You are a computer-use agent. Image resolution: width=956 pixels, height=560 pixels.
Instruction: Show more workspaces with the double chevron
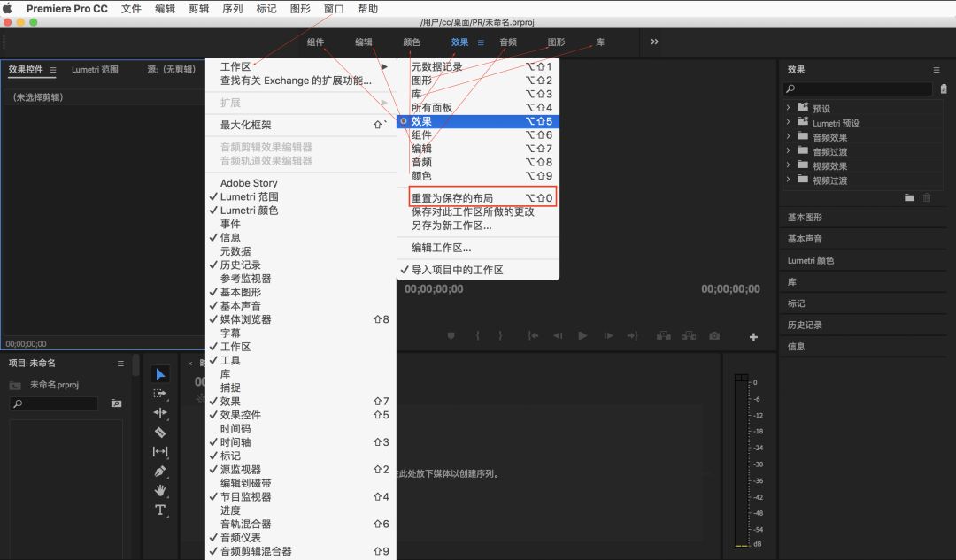[x=654, y=42]
